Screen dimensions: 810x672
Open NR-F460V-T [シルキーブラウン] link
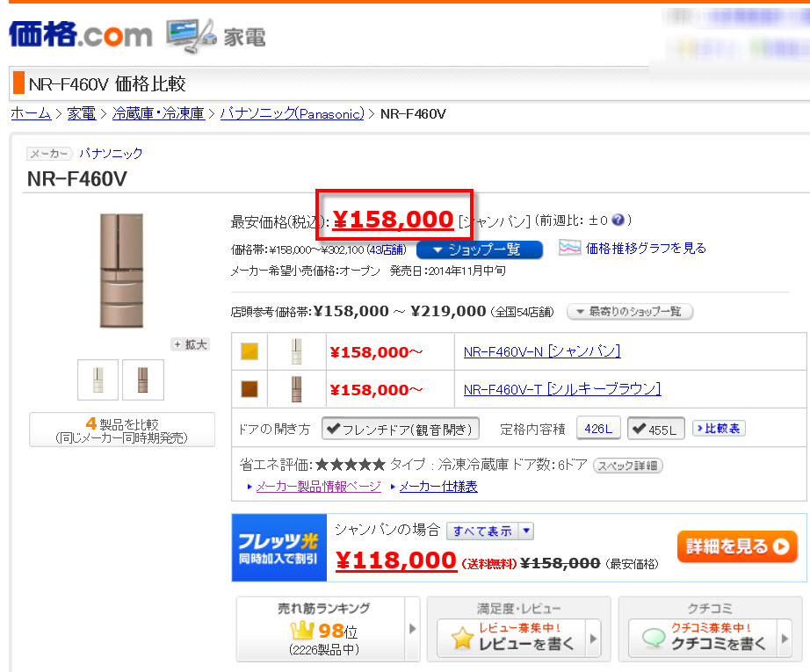[562, 389]
